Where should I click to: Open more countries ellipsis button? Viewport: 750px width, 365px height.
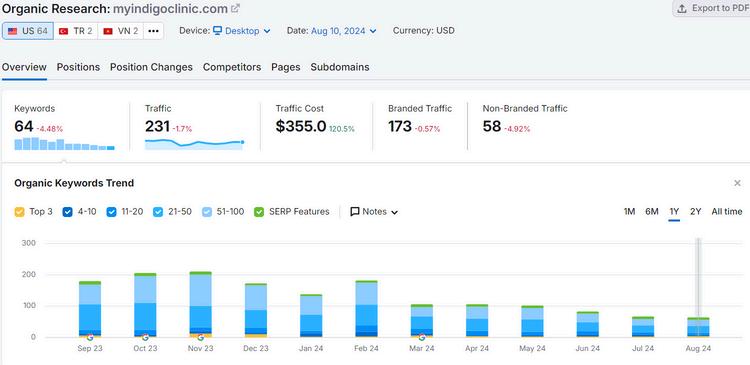pos(153,31)
